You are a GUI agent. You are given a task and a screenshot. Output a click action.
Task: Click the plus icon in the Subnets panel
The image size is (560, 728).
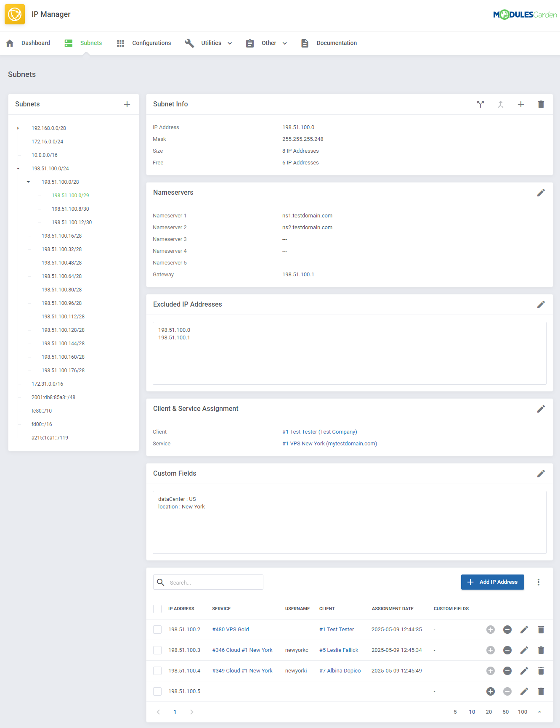tap(127, 104)
